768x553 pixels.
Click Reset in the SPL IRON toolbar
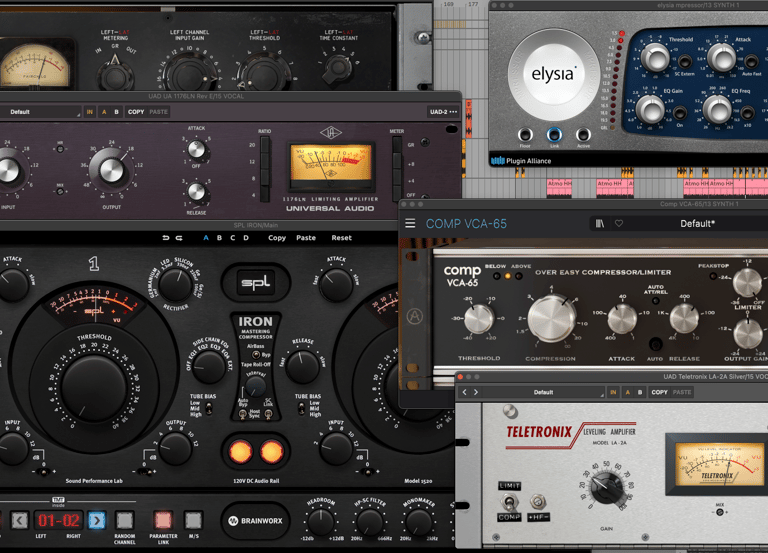341,238
